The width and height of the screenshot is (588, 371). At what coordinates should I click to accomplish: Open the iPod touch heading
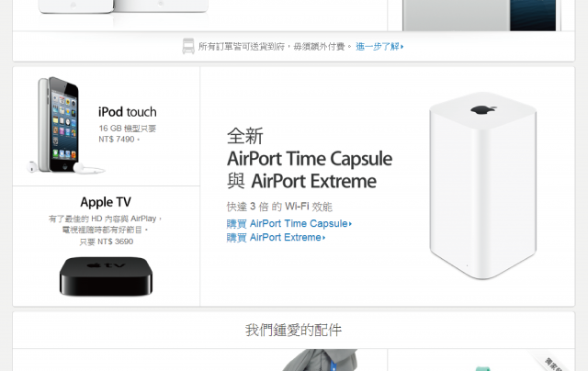pyautogui.click(x=127, y=112)
